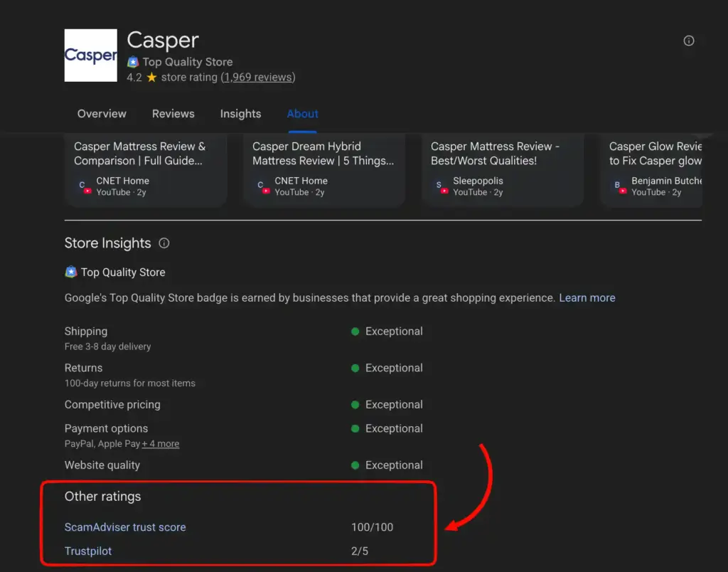Click the gold star in store rating
The width and height of the screenshot is (728, 572).
(151, 77)
